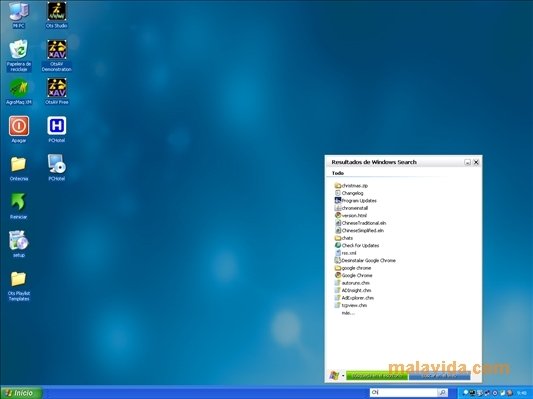Click the taskbar clock
Image resolution: width=533 pixels, height=399 pixels.
pyautogui.click(x=521, y=393)
